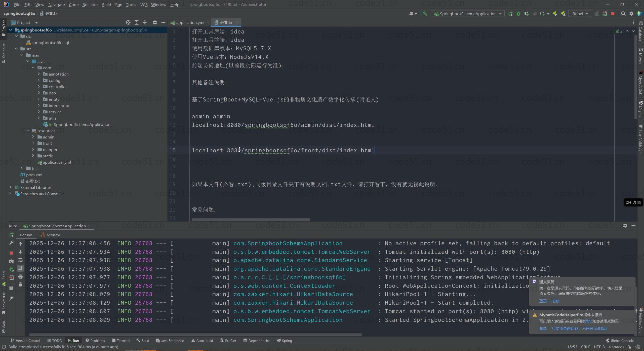Click the editor horizontal scrollbar
The height and width of the screenshot is (351, 644).
(251, 219)
